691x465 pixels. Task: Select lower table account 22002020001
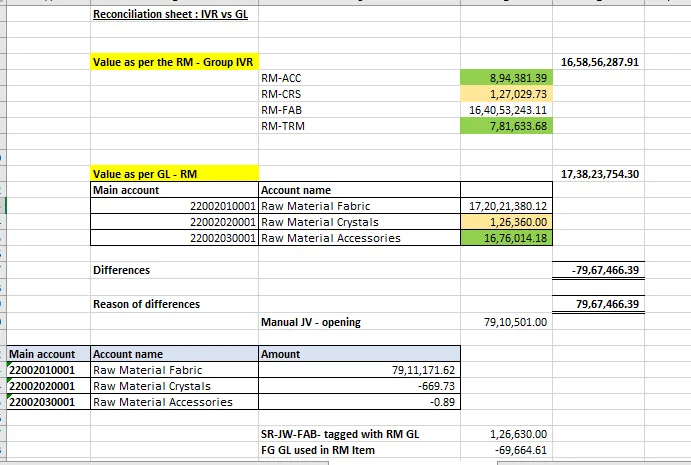point(48,386)
